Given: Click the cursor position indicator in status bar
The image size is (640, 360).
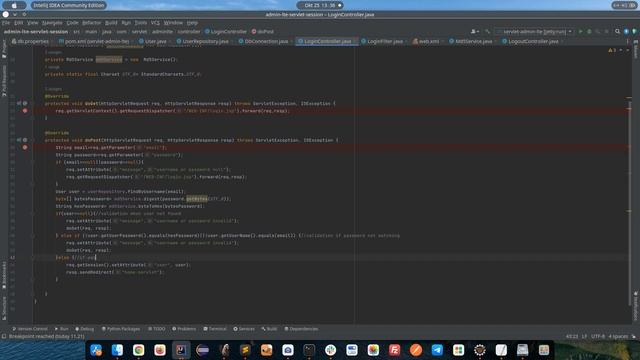Looking at the screenshot, I should pos(572,336).
